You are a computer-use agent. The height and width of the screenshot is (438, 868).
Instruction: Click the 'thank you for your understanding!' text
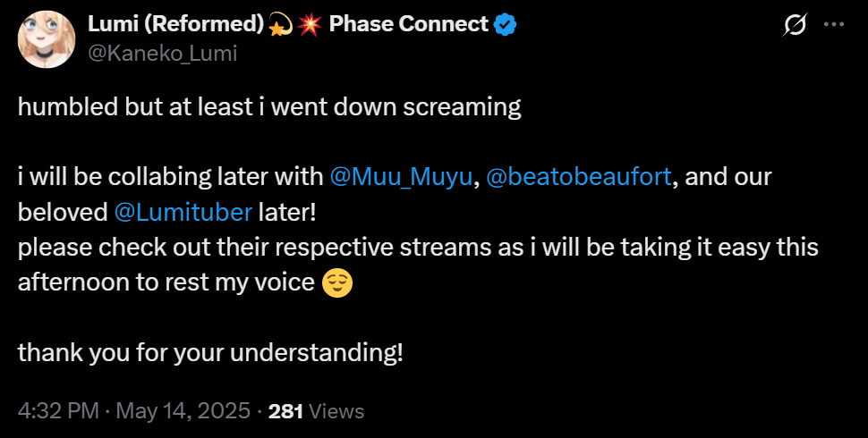coord(210,352)
